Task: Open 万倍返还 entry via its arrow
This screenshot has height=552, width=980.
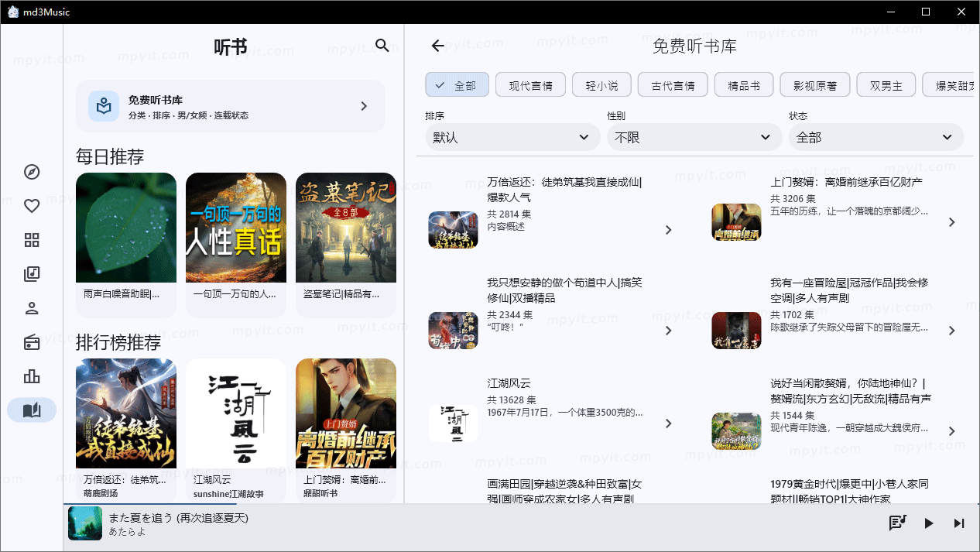Action: [x=669, y=230]
